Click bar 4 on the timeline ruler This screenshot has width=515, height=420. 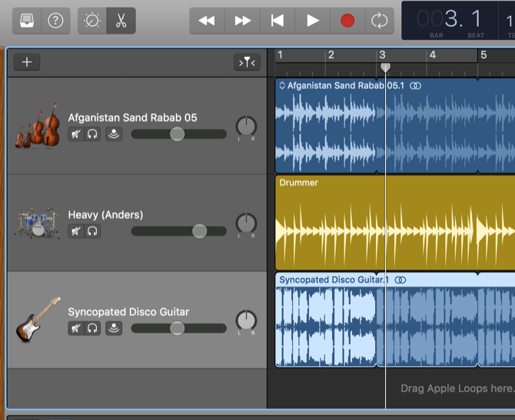(x=432, y=56)
